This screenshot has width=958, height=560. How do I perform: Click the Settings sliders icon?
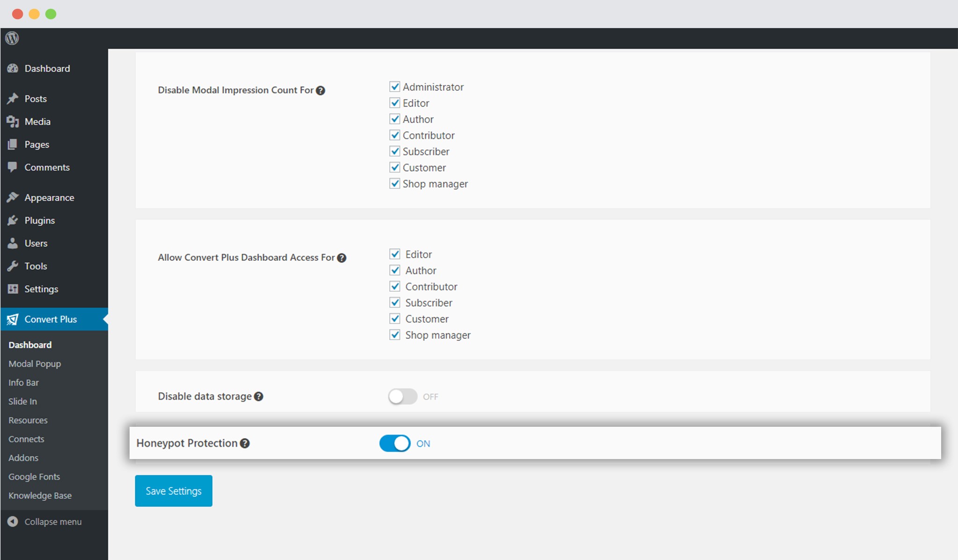click(x=13, y=289)
